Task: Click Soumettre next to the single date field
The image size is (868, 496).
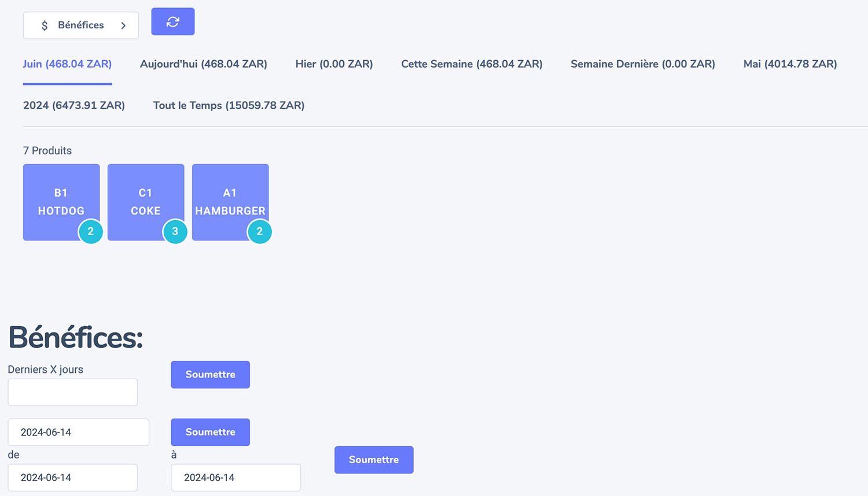Action: (210, 432)
